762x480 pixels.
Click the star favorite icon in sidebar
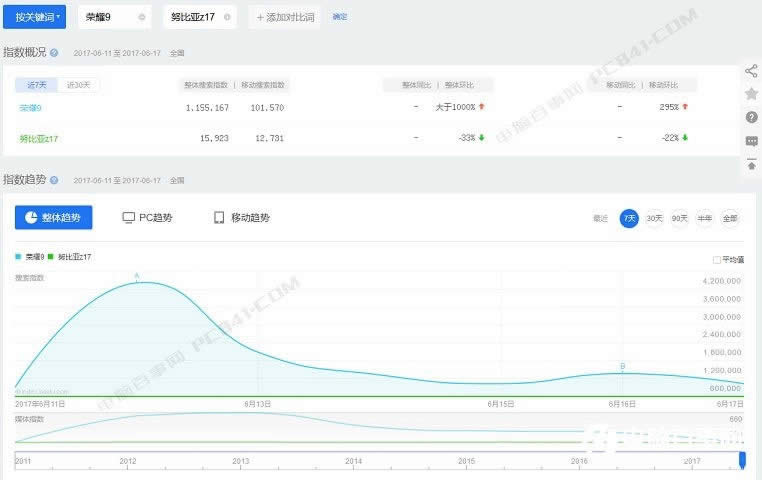click(751, 94)
